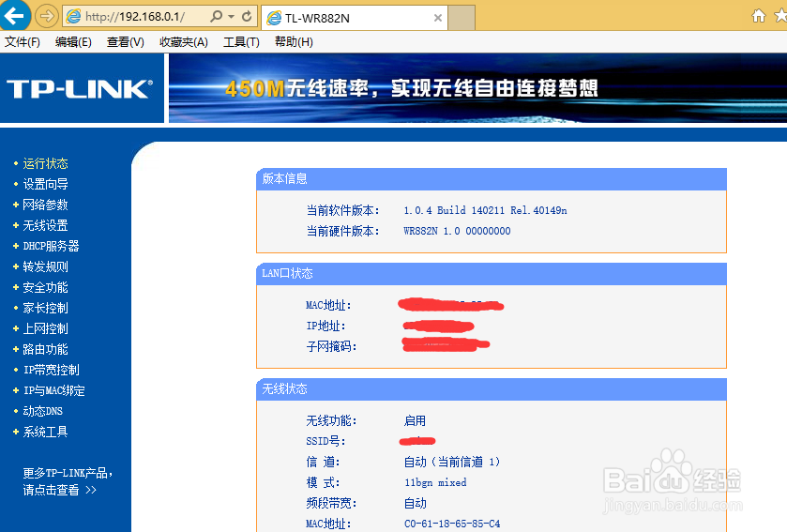The image size is (787, 532).
Task: Expand 路由功能 section
Action: pyautogui.click(x=45, y=349)
